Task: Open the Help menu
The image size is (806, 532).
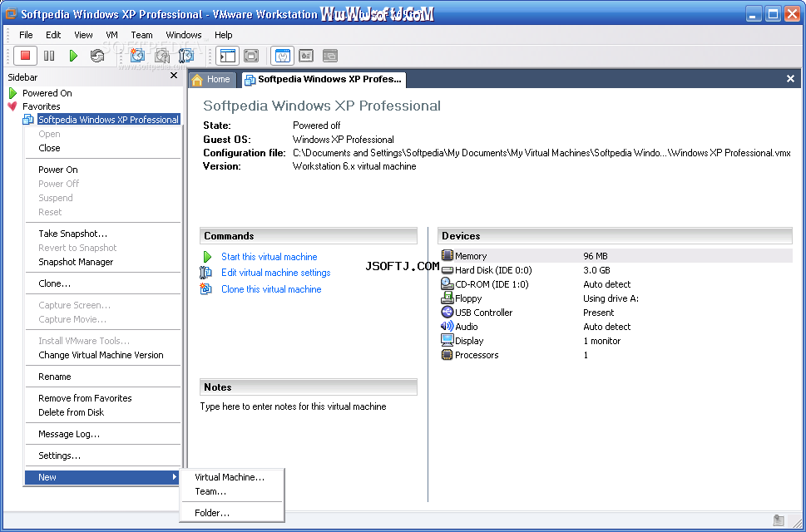Action: tap(224, 35)
